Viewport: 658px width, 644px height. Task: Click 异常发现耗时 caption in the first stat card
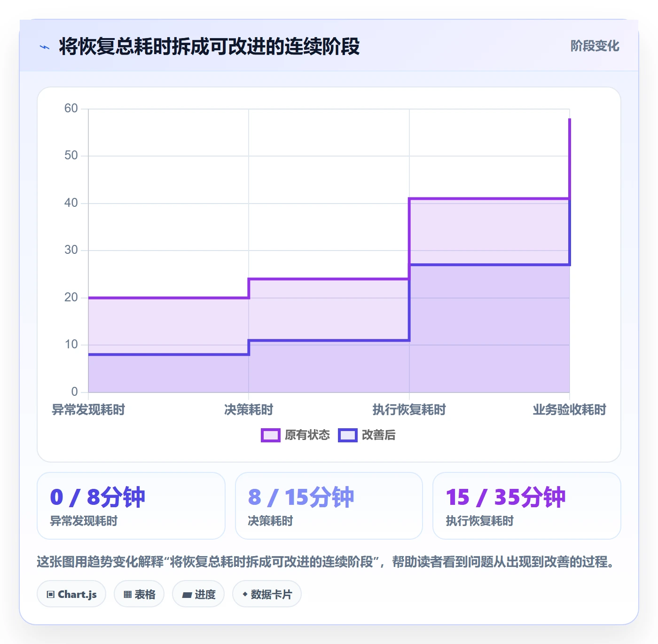pos(84,521)
